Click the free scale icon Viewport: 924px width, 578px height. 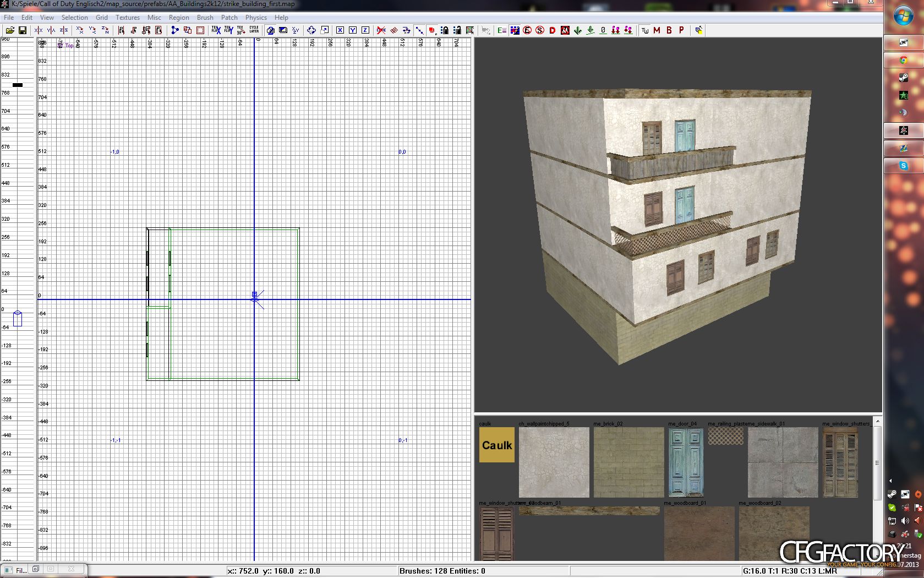pos(324,30)
